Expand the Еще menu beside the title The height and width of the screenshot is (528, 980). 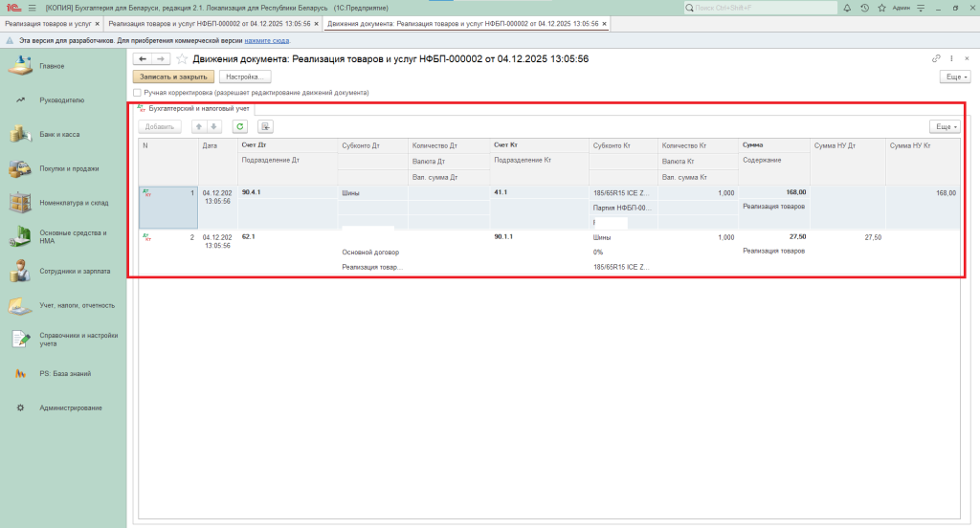[956, 77]
